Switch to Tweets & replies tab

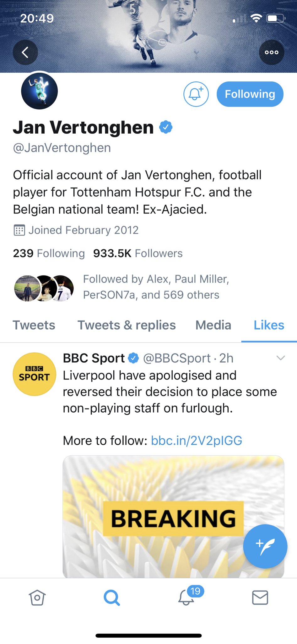[x=127, y=325]
